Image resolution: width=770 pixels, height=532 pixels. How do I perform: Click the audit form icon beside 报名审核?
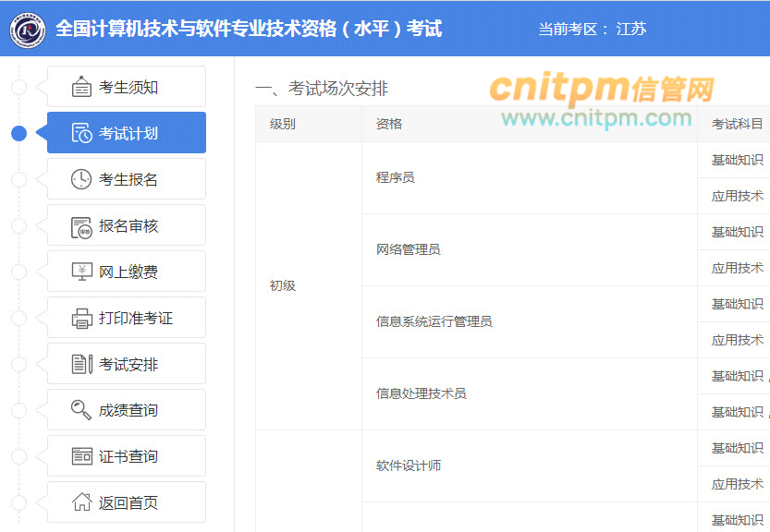pos(82,224)
